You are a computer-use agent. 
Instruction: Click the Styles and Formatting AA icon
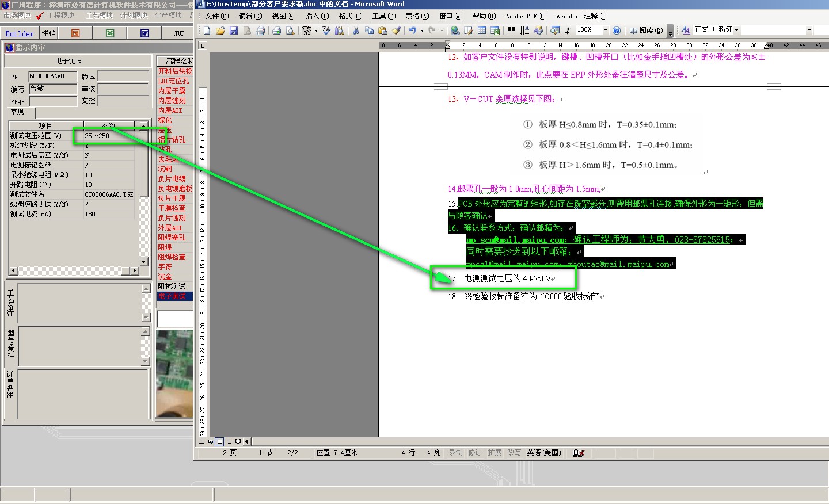click(x=686, y=30)
